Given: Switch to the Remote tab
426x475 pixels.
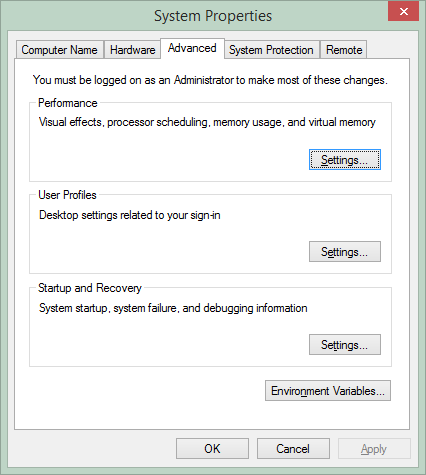Looking at the screenshot, I should click(344, 50).
